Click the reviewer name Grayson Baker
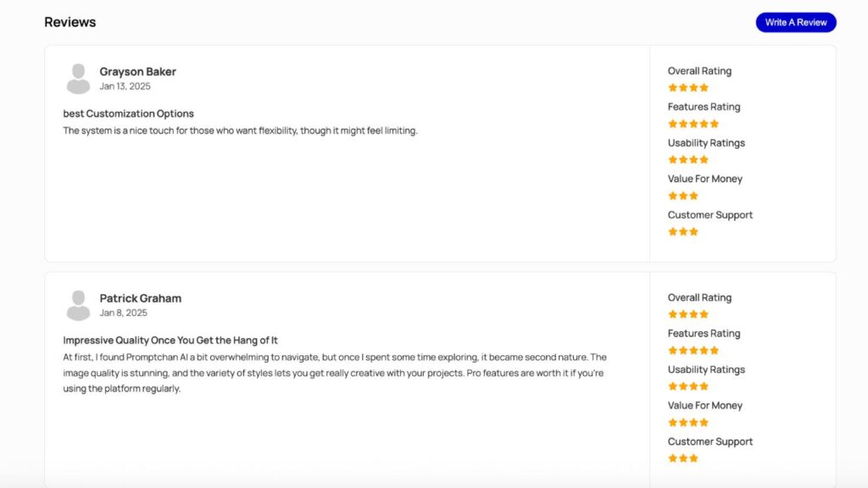 (x=137, y=72)
